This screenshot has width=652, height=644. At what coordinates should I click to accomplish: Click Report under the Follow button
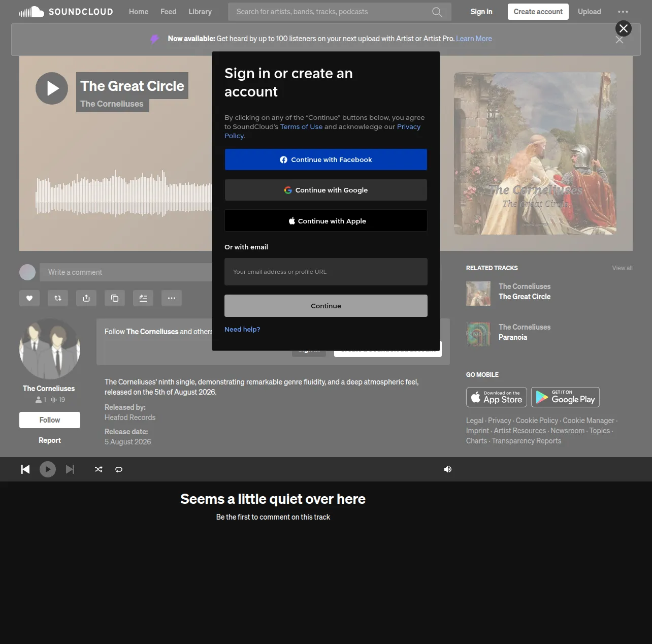coord(50,440)
